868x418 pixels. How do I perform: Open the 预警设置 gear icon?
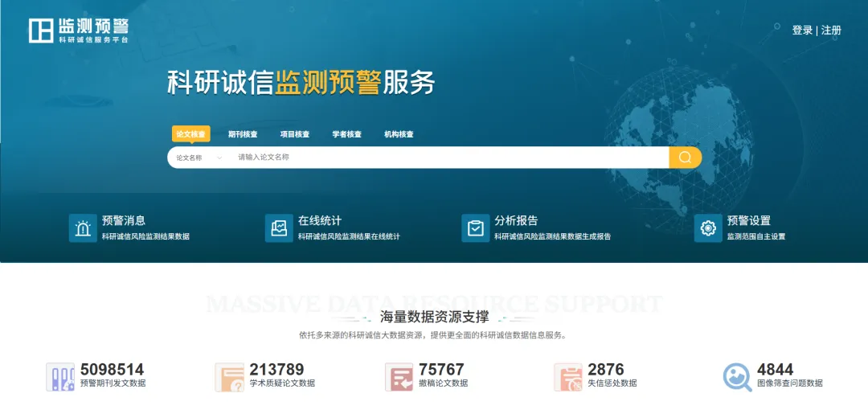pos(708,228)
